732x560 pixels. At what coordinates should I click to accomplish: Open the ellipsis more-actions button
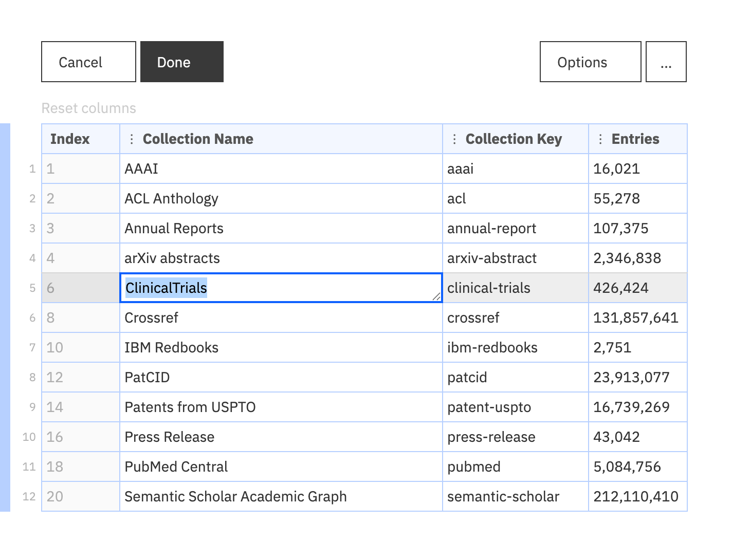point(666,62)
